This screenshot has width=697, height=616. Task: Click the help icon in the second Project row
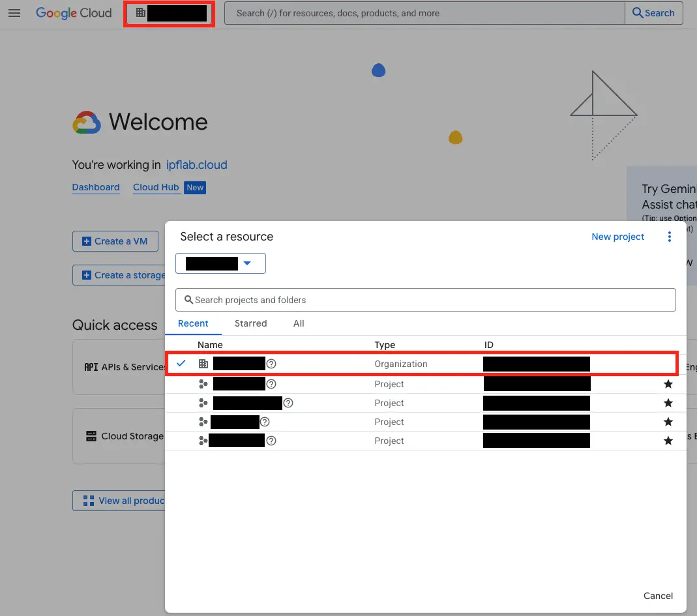point(288,403)
